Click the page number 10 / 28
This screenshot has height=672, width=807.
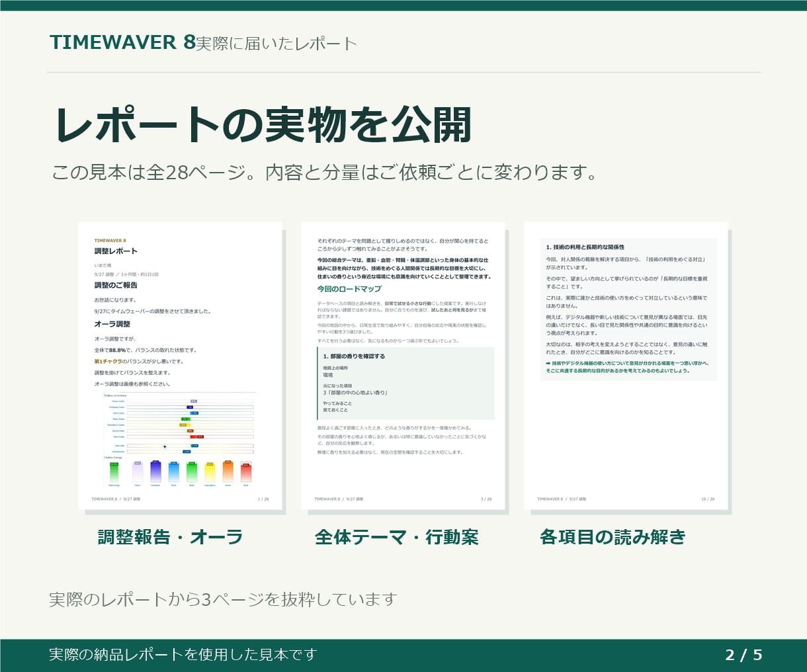point(708,499)
